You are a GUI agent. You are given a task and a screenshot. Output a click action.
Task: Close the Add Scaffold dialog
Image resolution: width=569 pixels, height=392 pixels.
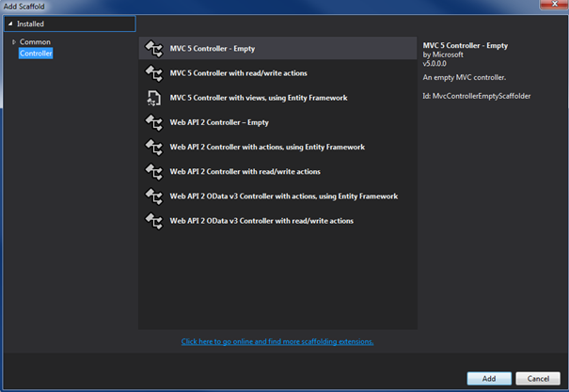coord(555,7)
